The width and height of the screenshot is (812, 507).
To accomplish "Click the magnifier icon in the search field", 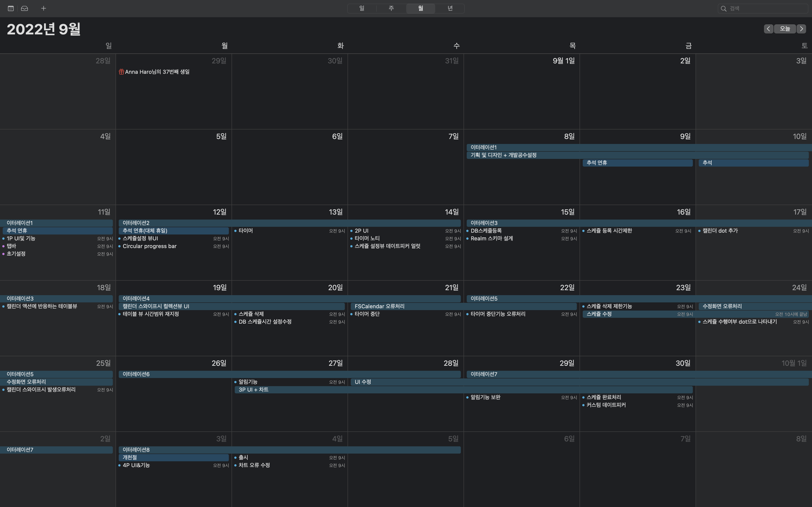I will pos(724,8).
